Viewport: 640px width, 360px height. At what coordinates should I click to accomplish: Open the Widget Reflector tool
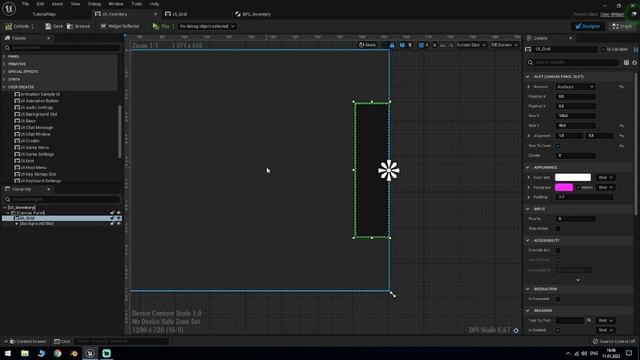(x=120, y=26)
